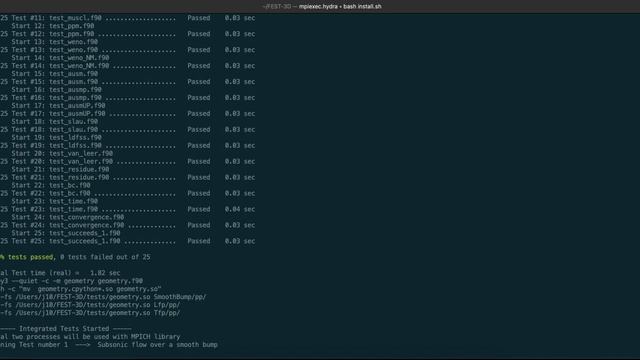Select the 'Test #24: test_convergence.f90' result line

128,225
